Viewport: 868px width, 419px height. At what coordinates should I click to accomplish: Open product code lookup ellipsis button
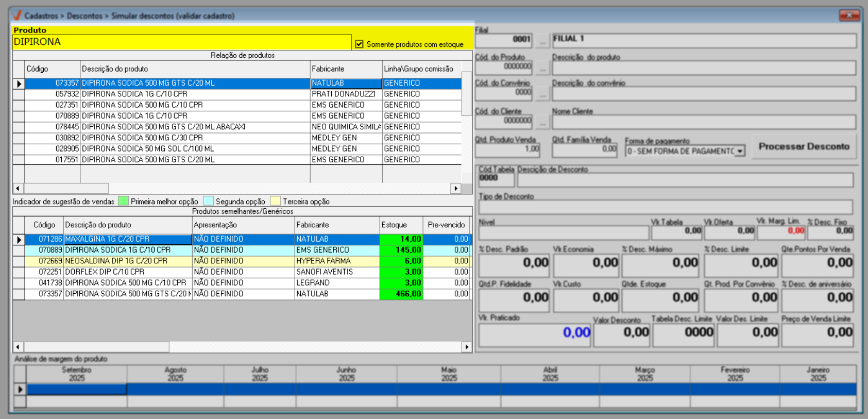(x=542, y=68)
